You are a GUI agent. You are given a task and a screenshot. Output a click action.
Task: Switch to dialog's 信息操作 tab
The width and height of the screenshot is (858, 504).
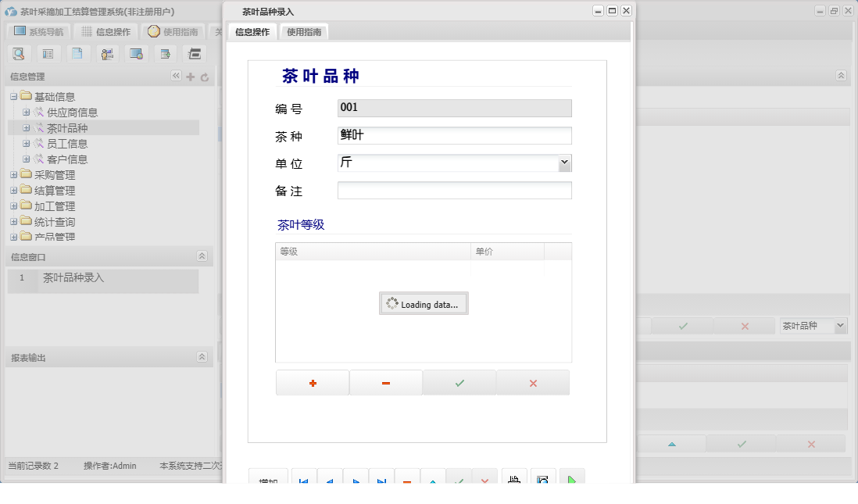point(252,32)
